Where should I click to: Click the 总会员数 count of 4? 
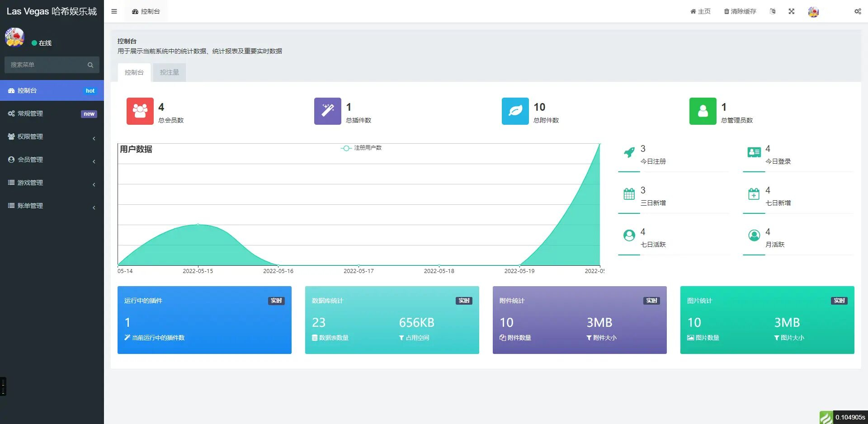161,107
